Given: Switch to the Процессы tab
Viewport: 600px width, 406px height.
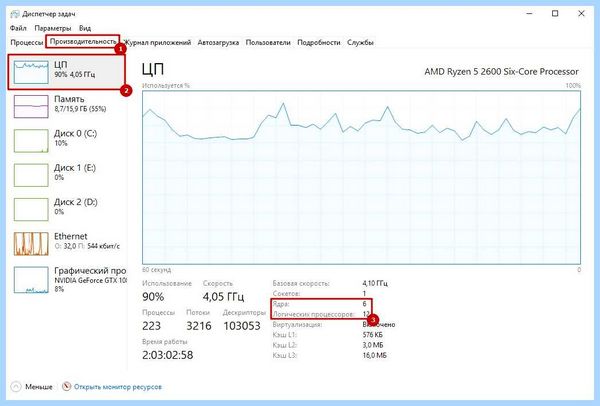Looking at the screenshot, I should point(27,42).
